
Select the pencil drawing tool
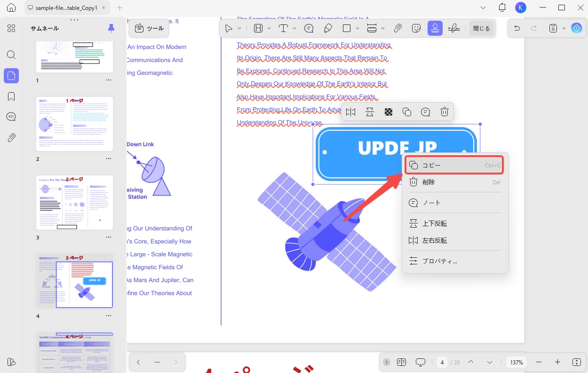coord(328,28)
